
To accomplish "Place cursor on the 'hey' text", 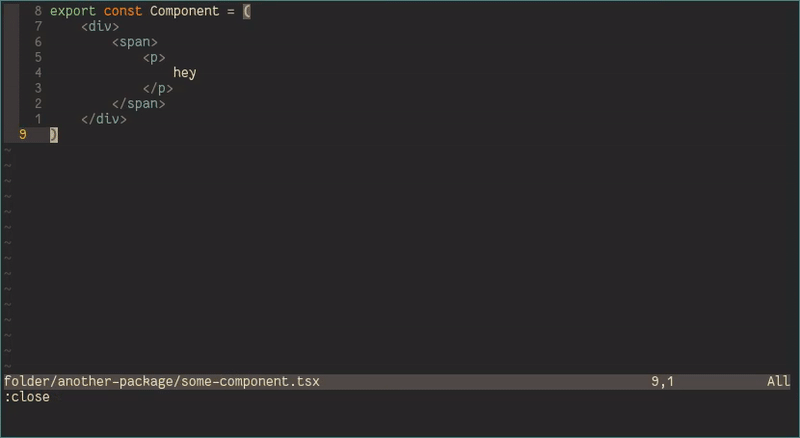I will tap(185, 73).
